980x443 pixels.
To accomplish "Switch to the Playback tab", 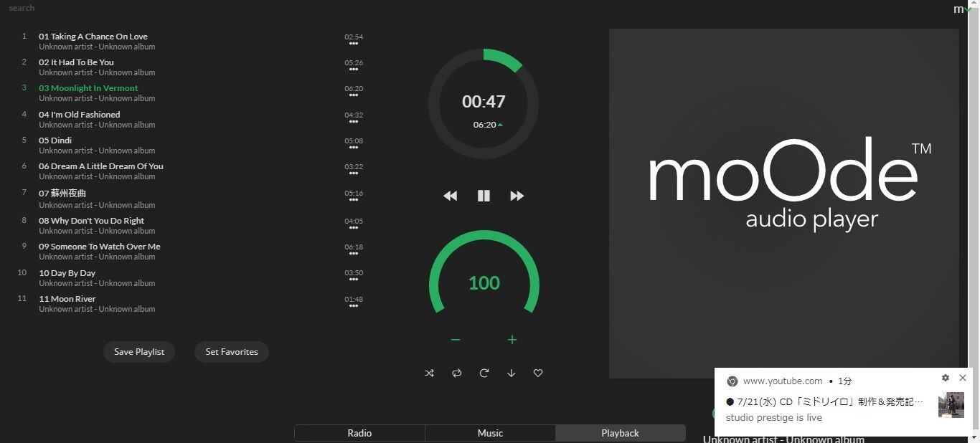I will coord(620,433).
